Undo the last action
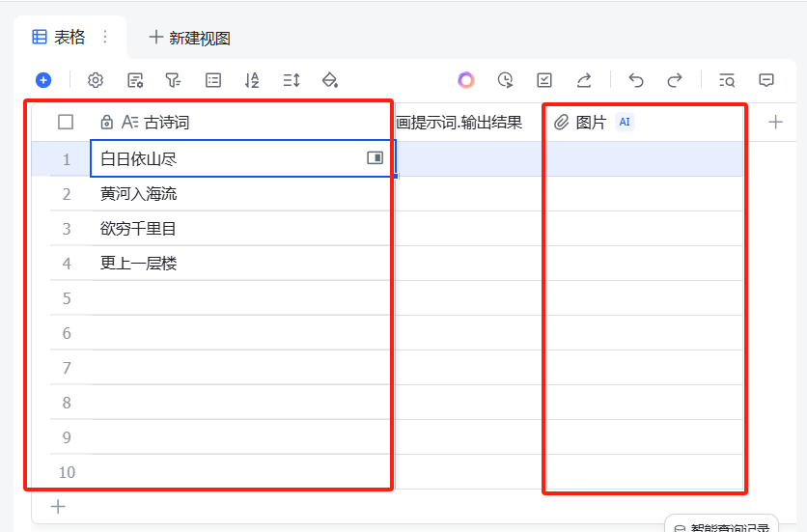This screenshot has height=532, width=807. pyautogui.click(x=636, y=80)
